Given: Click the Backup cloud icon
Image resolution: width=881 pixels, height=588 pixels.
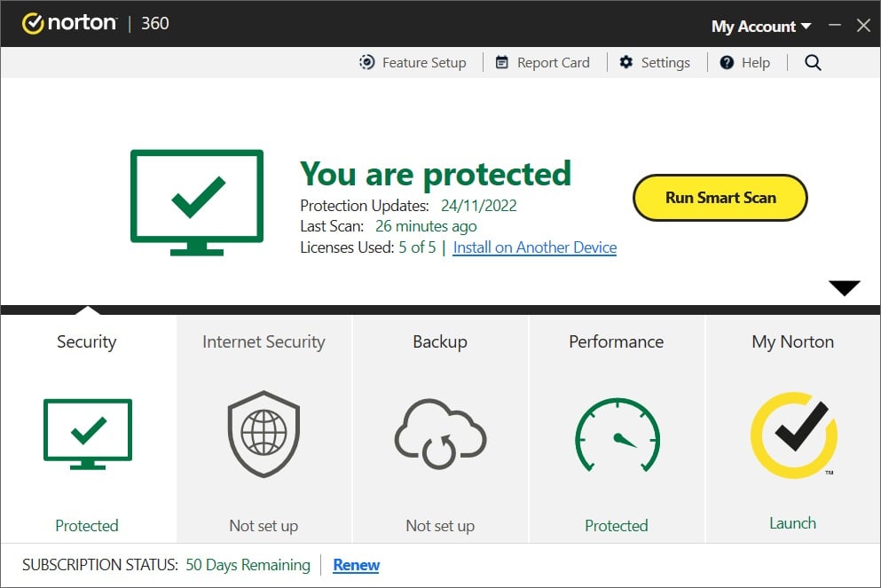Looking at the screenshot, I should (440, 435).
